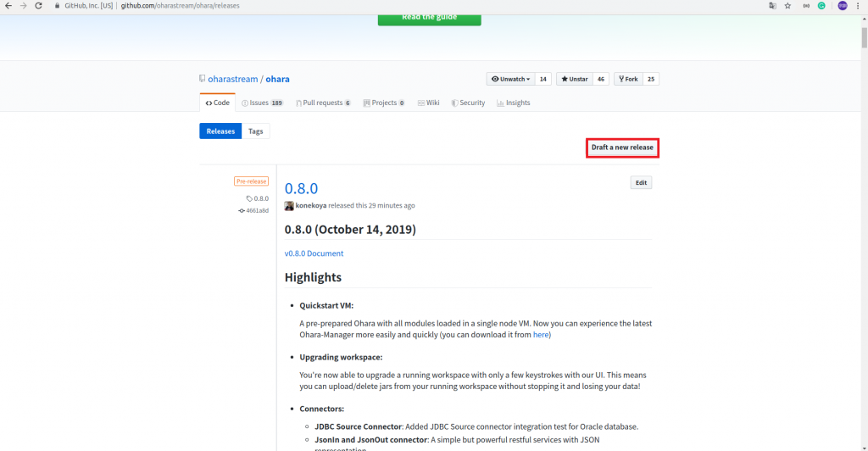Click the '0.8.0 (October 14, 2019)' heading

pyautogui.click(x=350, y=230)
